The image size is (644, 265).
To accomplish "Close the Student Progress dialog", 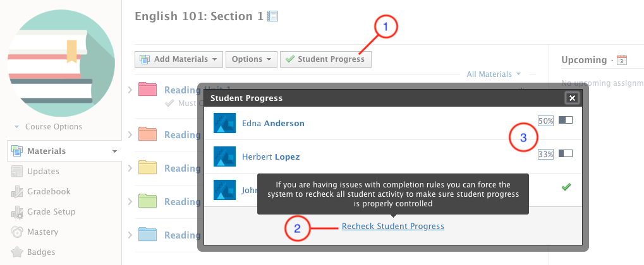I will click(x=571, y=98).
